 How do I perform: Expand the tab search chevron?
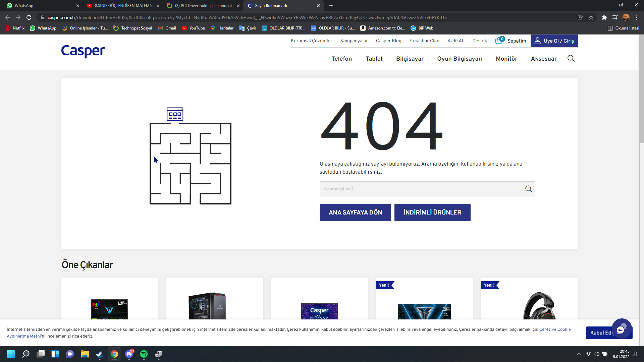pos(590,5)
